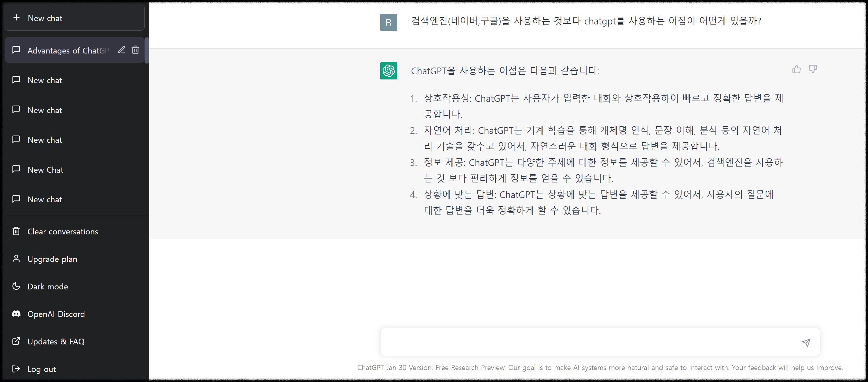868x382 pixels.
Task: Click the plus icon for New chat
Action: click(16, 17)
